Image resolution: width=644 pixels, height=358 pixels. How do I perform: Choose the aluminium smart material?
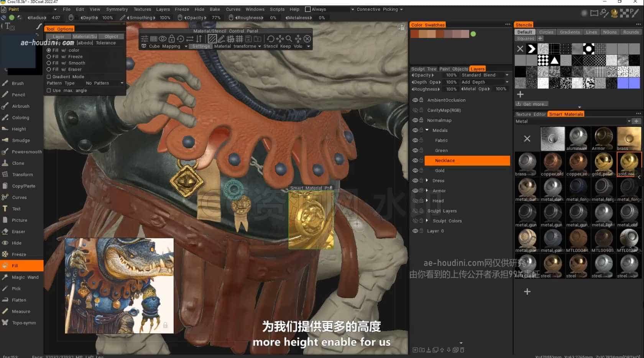click(578, 139)
